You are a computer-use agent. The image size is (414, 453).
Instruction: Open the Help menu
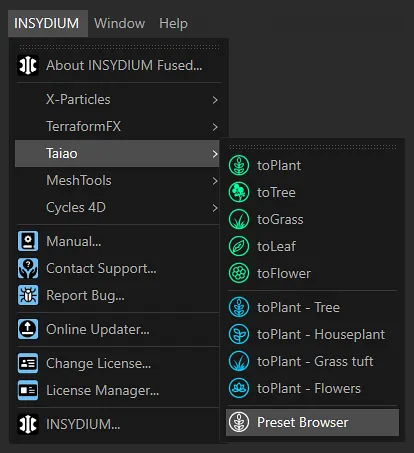coord(173,23)
